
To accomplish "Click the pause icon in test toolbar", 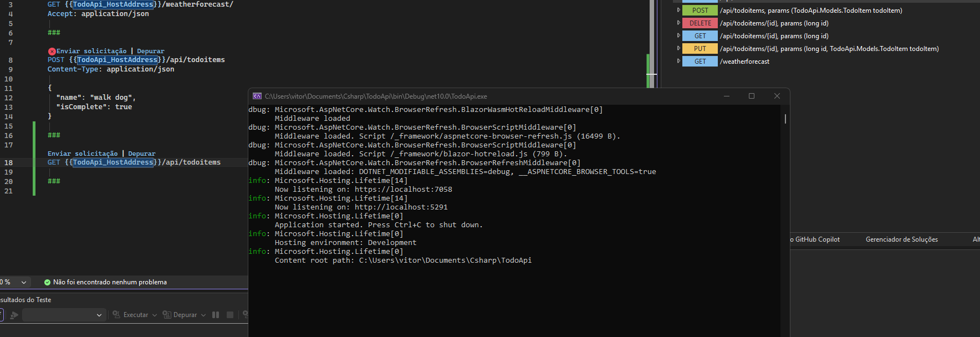I will [x=216, y=315].
